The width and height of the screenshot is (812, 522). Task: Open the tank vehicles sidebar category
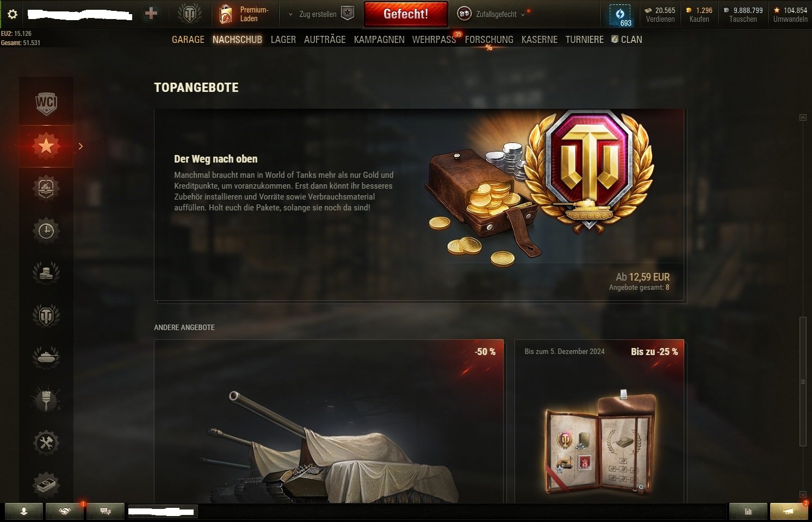click(46, 358)
